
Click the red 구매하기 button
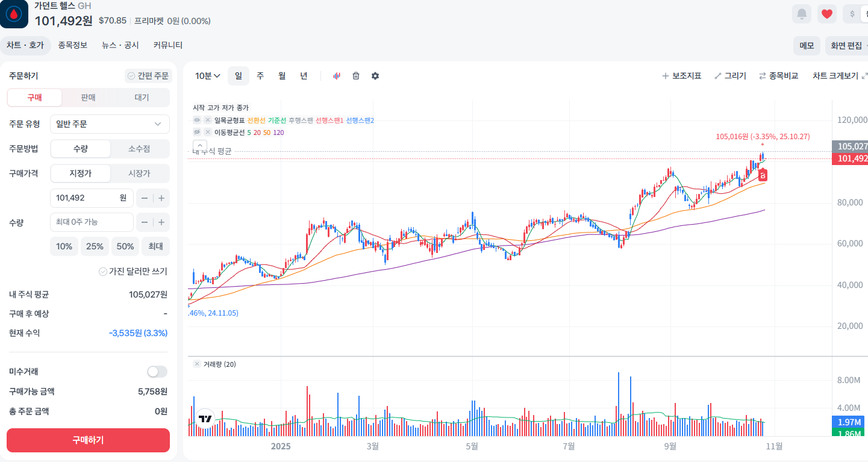tap(88, 440)
